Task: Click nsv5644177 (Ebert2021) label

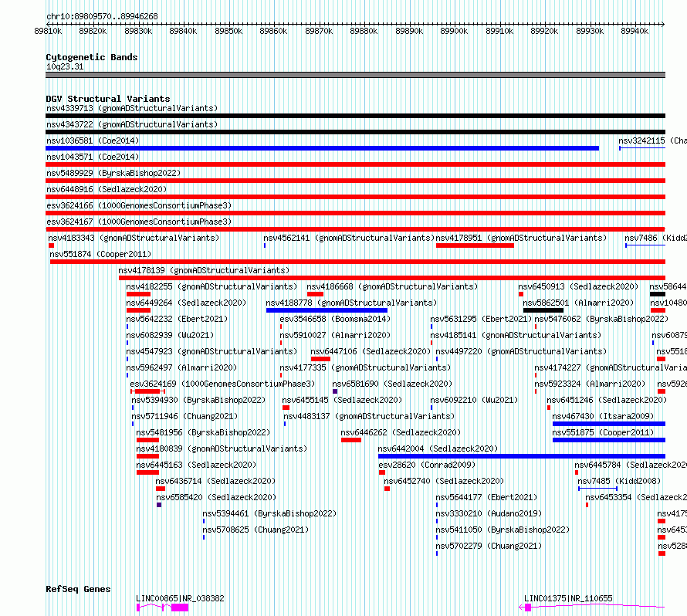Action: pos(486,497)
